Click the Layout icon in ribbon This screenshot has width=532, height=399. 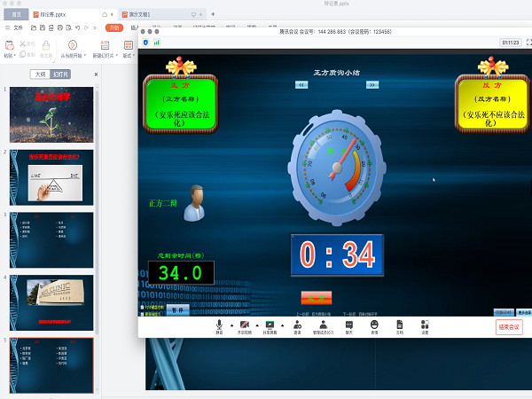[129, 45]
